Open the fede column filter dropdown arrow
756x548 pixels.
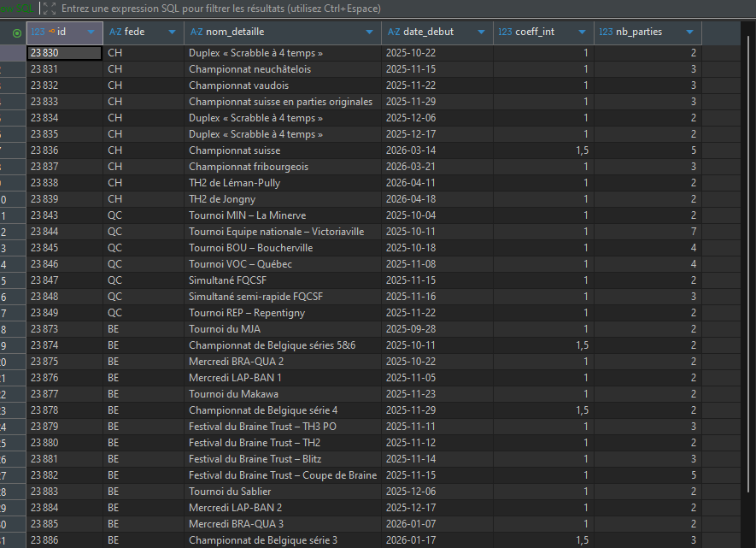tap(172, 32)
